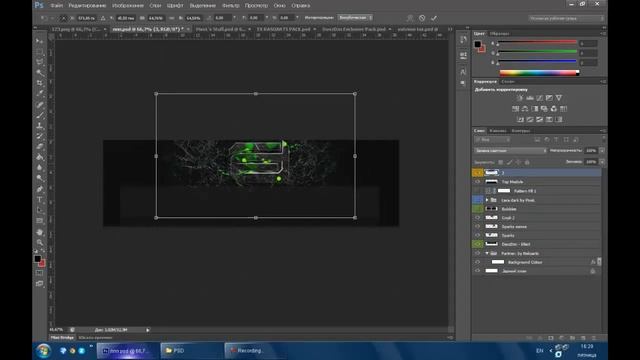Open the Recording taskbar button
This screenshot has height=360, width=640.
(256, 351)
